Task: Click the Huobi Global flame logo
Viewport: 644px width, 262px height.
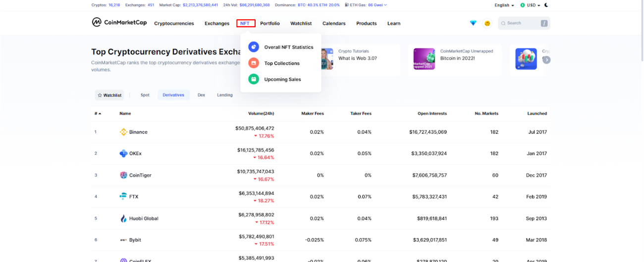Action: tap(123, 218)
